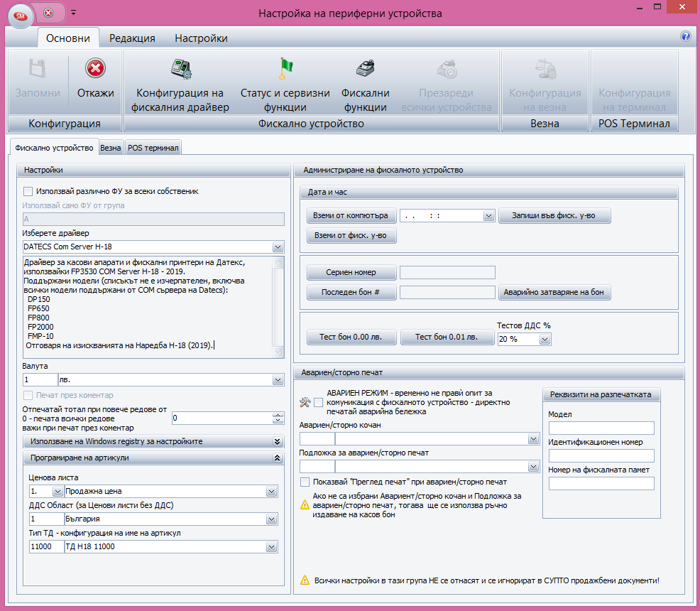The image size is (700, 611).
Task: Switch to the POS терминал tab
Action: coord(153,148)
